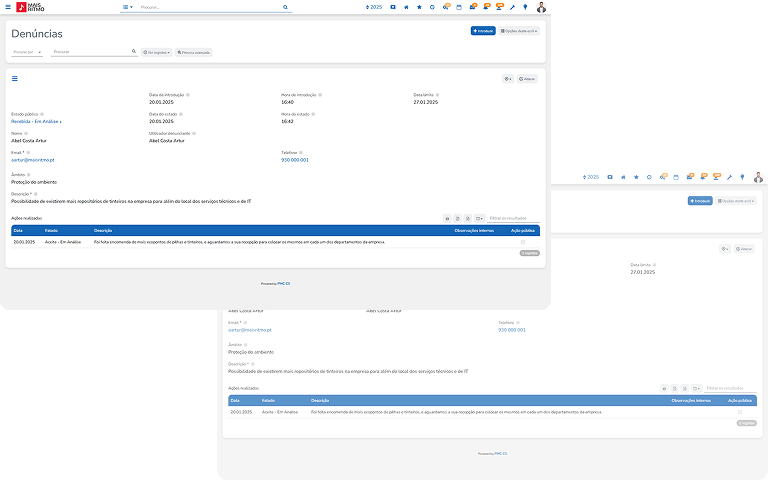Toggle the Ação pública checkbox in the lower window
This screenshot has width=768, height=480.
click(x=739, y=412)
